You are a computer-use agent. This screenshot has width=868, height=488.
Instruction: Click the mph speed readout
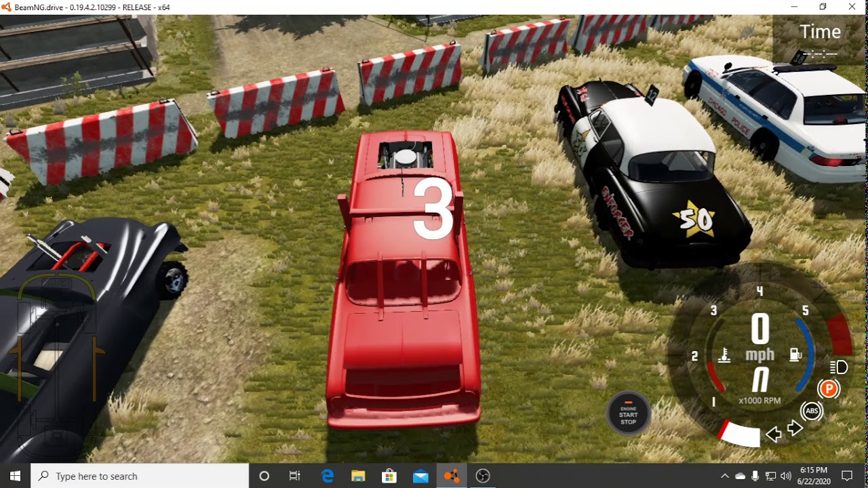point(759,338)
